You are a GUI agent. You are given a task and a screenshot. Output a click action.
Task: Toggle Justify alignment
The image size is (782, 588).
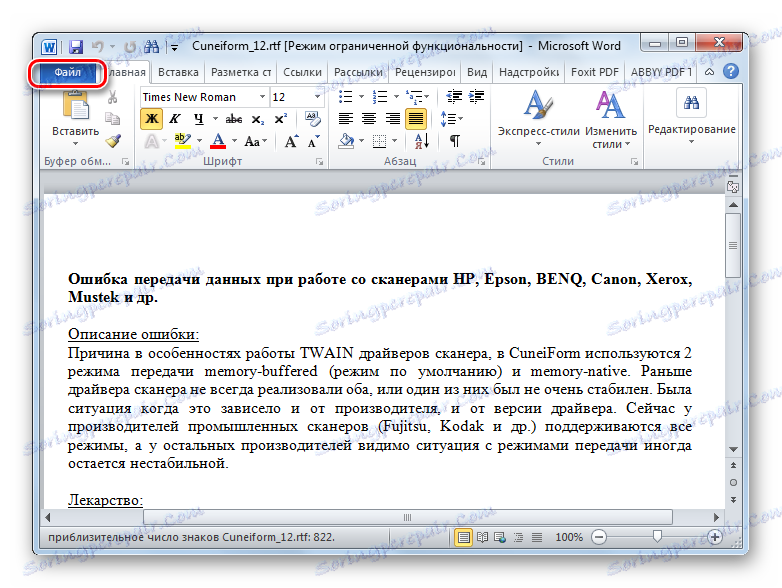click(x=415, y=119)
